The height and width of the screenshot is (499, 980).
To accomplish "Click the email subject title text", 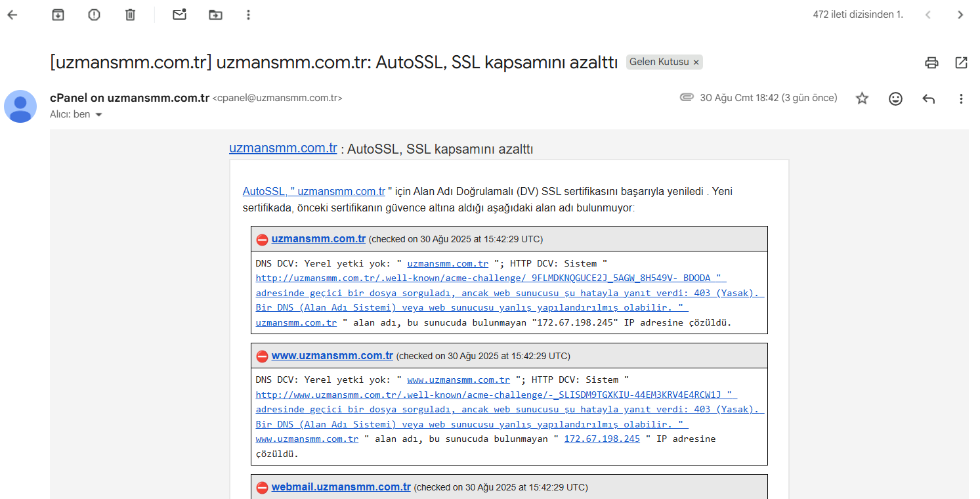I will pos(334,62).
